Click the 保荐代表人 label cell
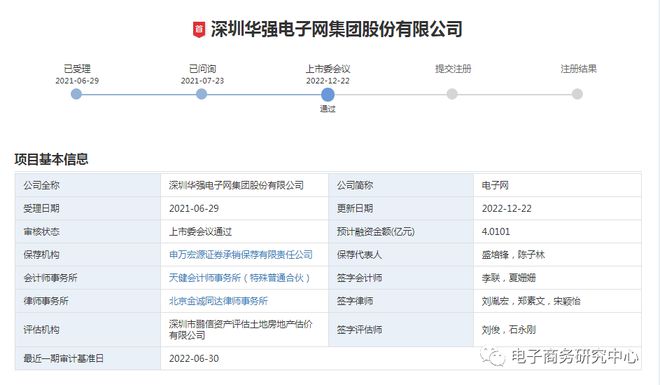Screen dimensions: 660x385 tap(401, 255)
